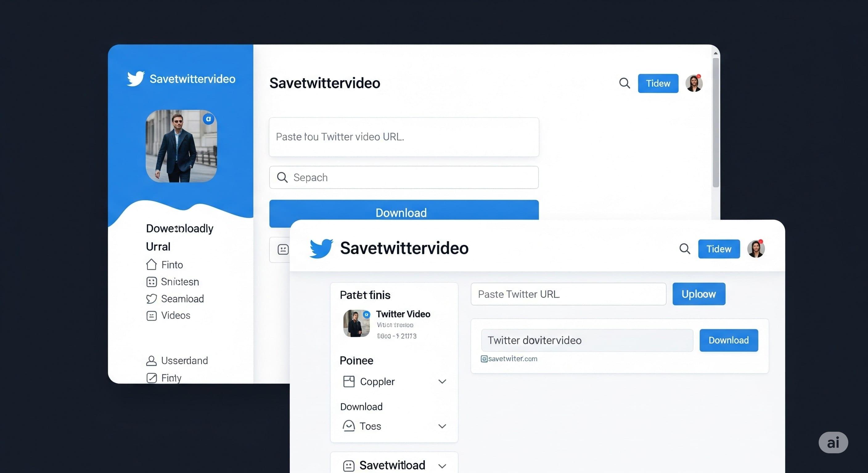This screenshot has height=473, width=868.
Task: Click verified badge on sidebar profile photo
Action: click(x=208, y=119)
